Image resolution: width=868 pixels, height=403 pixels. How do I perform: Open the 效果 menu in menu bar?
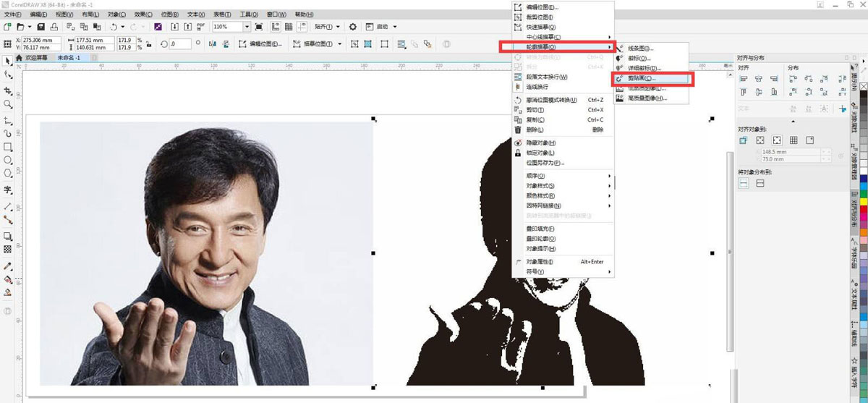click(143, 14)
